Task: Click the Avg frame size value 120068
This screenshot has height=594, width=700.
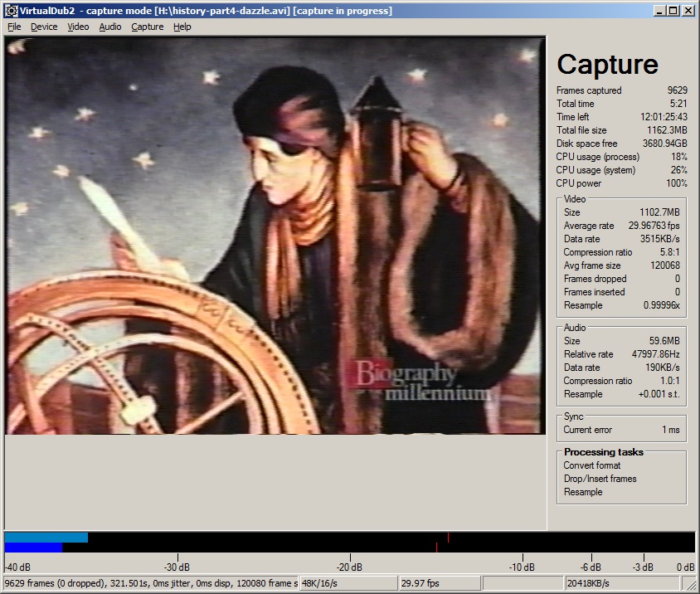Action: click(x=664, y=265)
